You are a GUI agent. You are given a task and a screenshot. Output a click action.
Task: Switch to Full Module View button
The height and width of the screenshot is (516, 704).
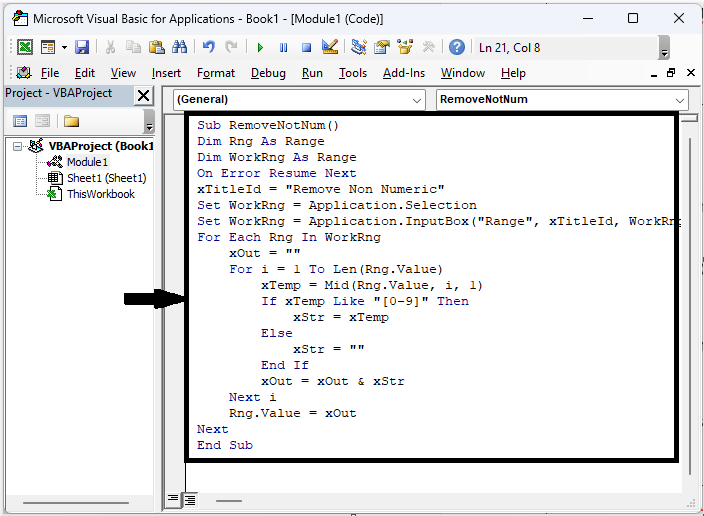pyautogui.click(x=189, y=498)
